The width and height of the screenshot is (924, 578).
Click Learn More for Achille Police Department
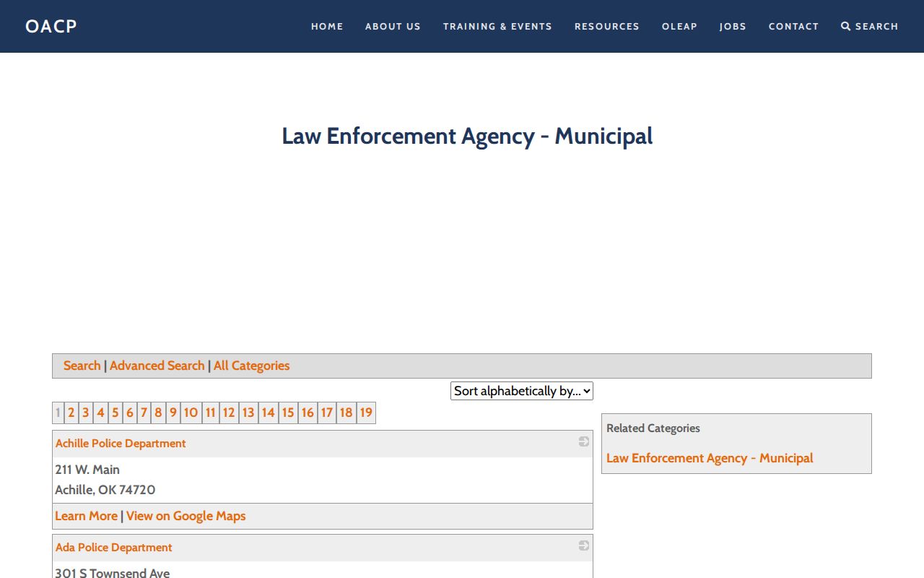coord(86,516)
